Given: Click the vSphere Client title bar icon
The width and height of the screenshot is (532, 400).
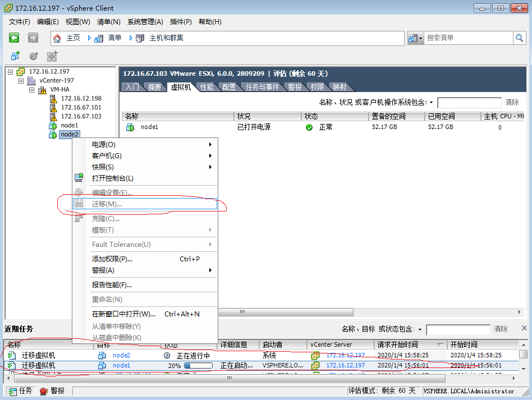Looking at the screenshot, I should (x=8, y=8).
